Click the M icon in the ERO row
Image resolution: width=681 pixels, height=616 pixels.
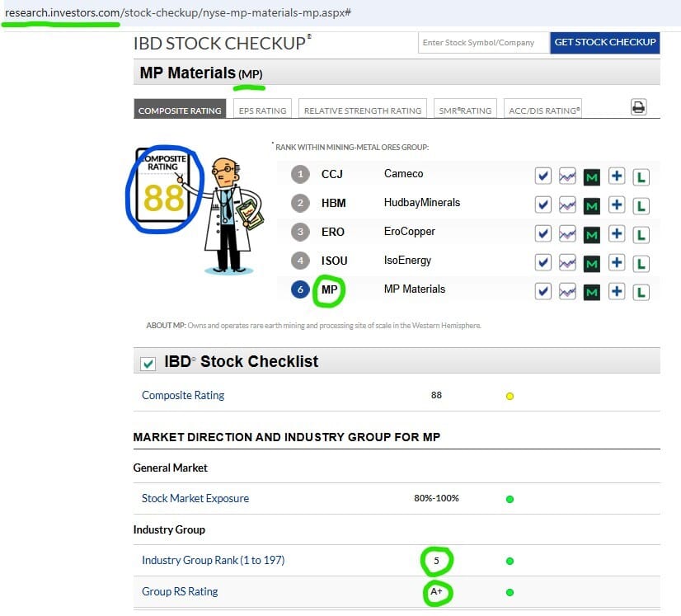pyautogui.click(x=592, y=235)
